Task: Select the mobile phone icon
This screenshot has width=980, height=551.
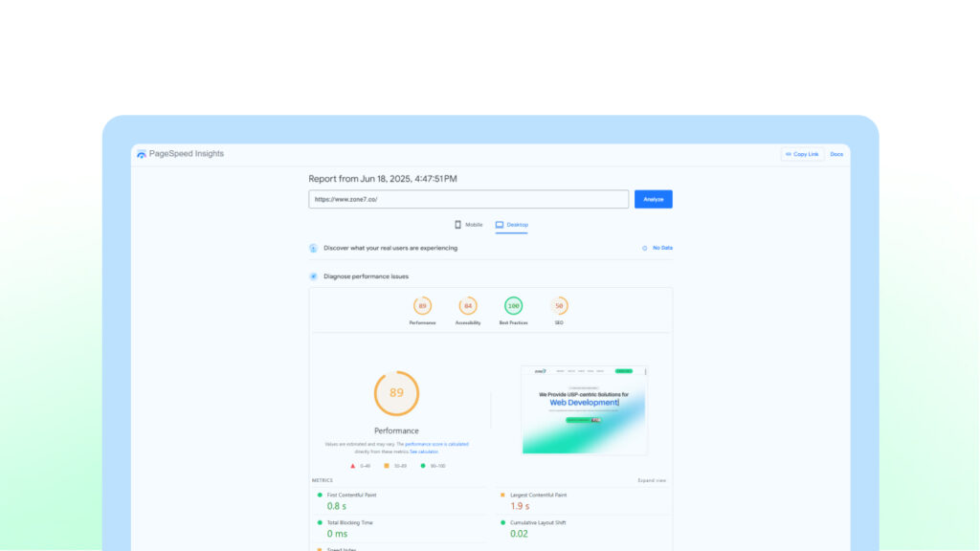Action: point(457,223)
